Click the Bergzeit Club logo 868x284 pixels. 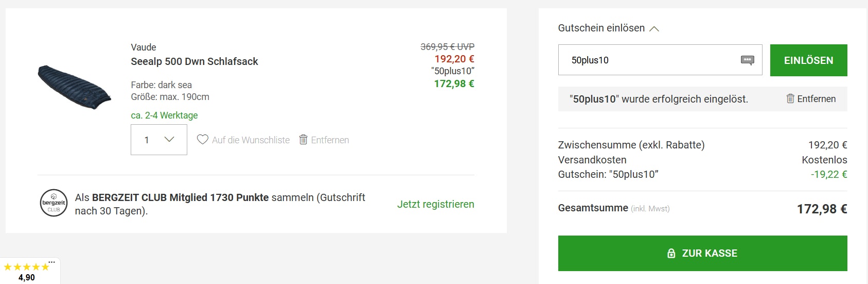tap(54, 203)
